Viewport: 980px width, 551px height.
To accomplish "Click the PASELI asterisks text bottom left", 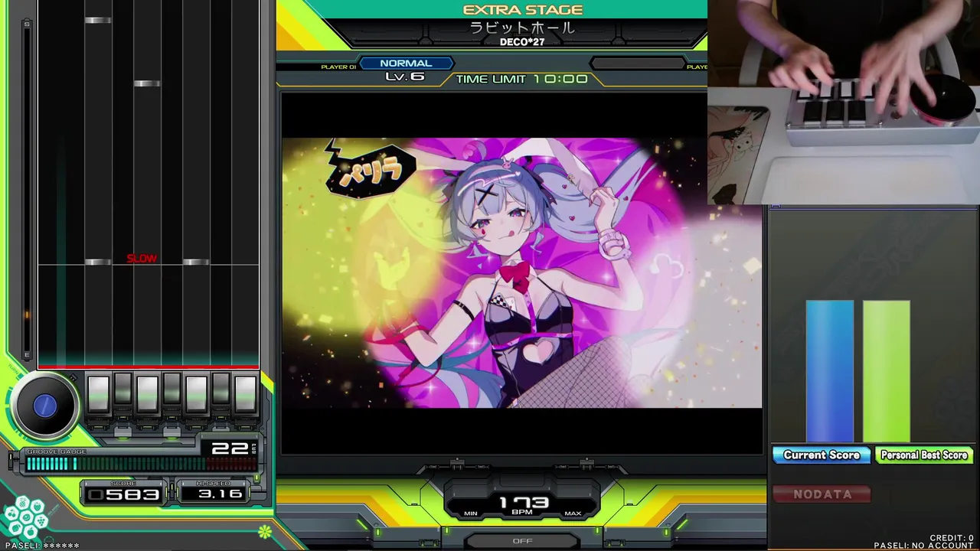I will [41, 546].
